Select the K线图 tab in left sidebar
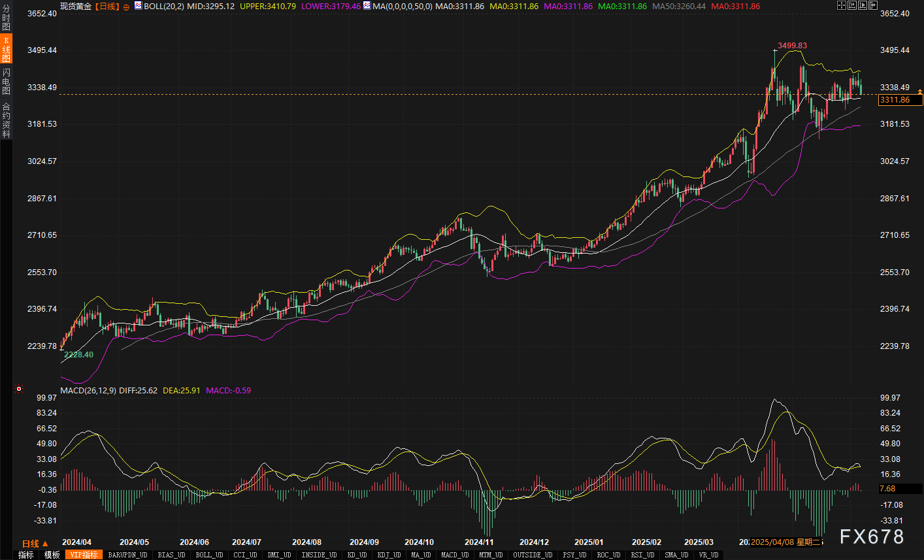Screen dimensions: 924x560 point(6,50)
